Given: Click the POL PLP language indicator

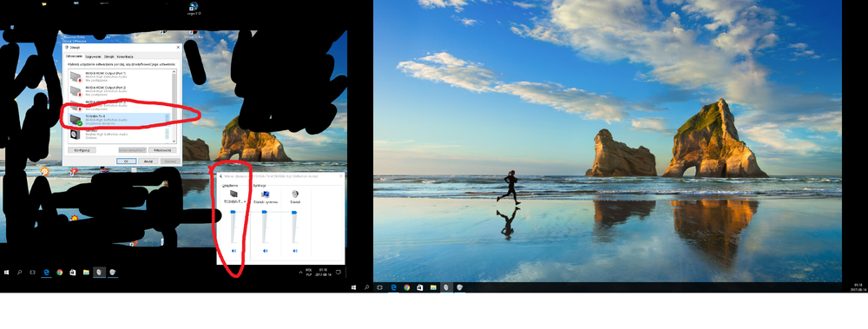Looking at the screenshot, I should click(308, 273).
